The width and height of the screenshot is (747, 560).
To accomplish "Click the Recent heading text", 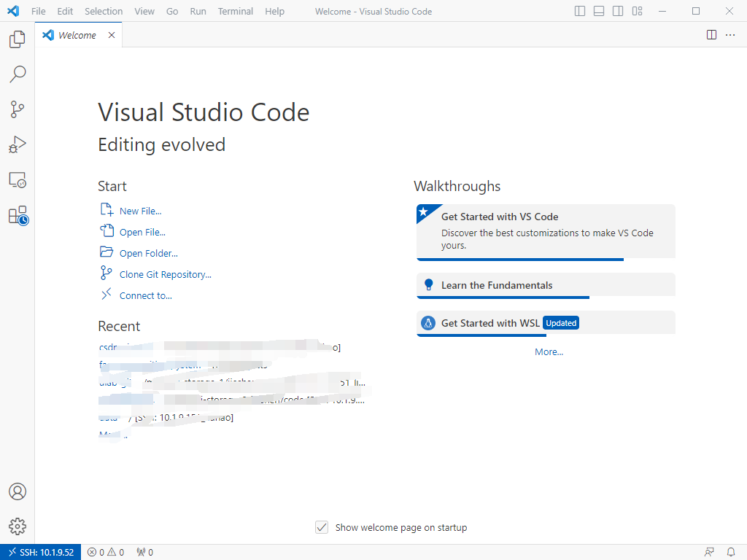I will (x=119, y=326).
